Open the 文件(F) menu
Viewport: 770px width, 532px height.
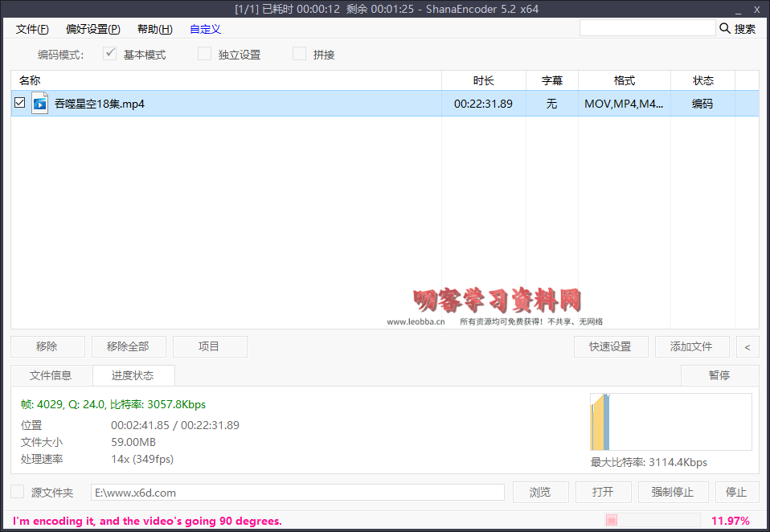click(x=32, y=29)
